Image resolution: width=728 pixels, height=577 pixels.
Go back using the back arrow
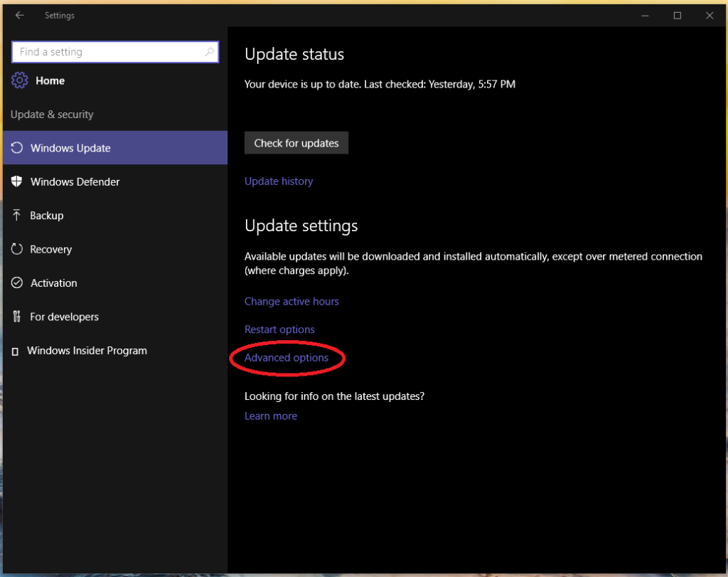coord(19,15)
